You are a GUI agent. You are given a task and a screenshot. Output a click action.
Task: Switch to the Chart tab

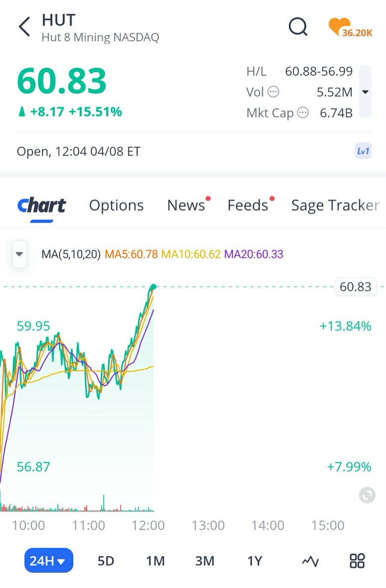tap(42, 205)
